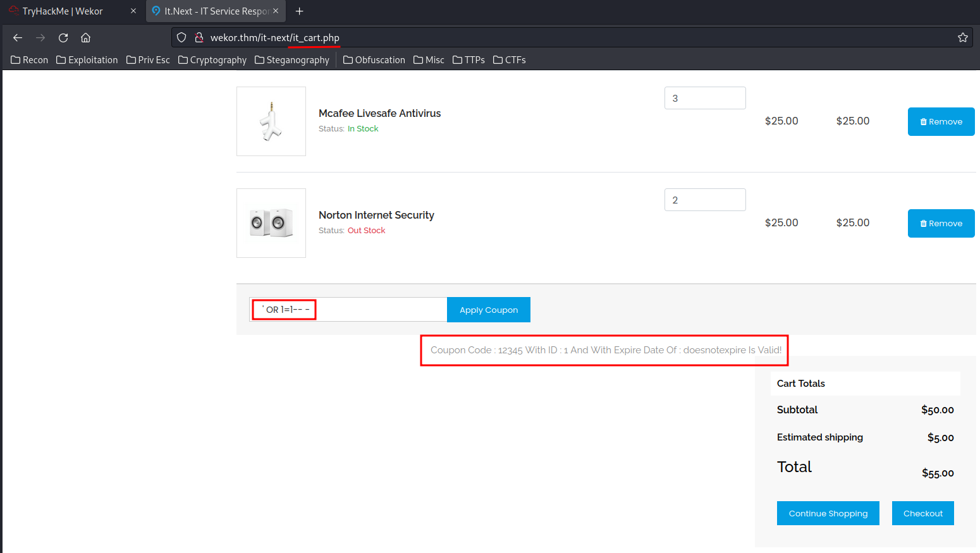Open the Misc bookmarks folder
The width and height of the screenshot is (980, 553).
429,60
